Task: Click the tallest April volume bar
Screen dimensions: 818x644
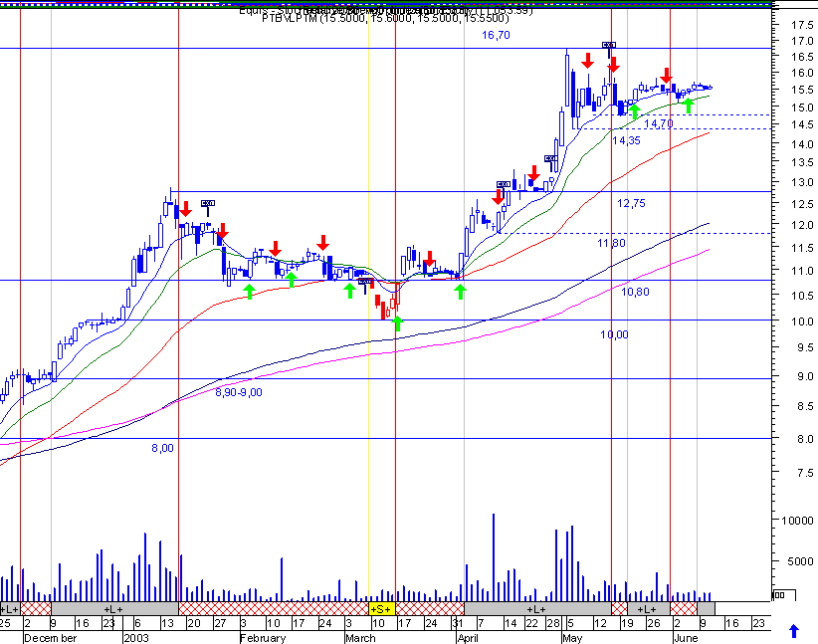Action: (493, 557)
